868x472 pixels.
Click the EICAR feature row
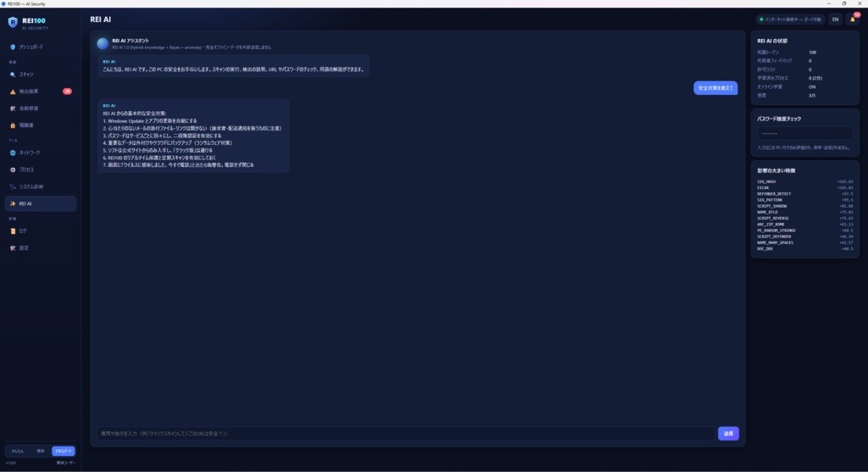pos(805,187)
